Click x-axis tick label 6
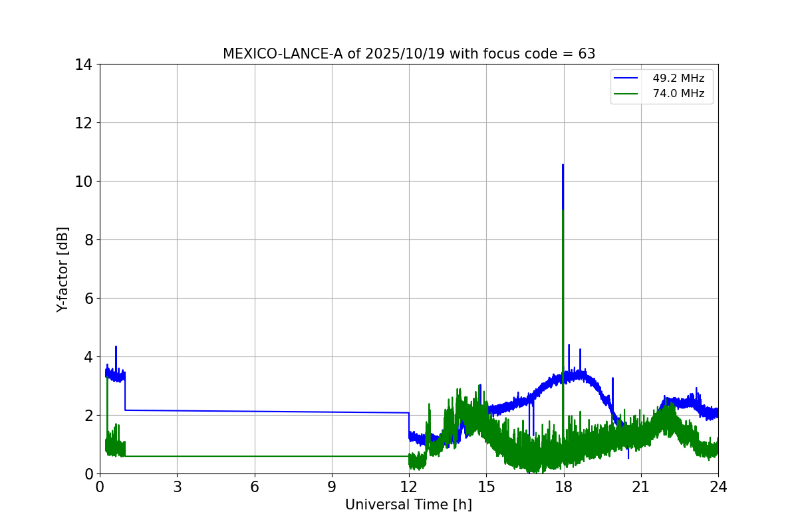Viewport: 798px width, 532px height. click(255, 487)
